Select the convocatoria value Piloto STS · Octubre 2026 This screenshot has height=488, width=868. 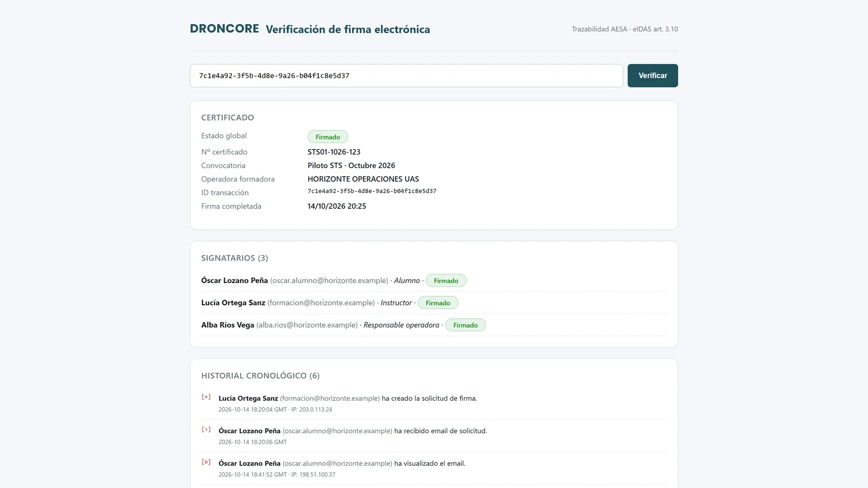[351, 165]
